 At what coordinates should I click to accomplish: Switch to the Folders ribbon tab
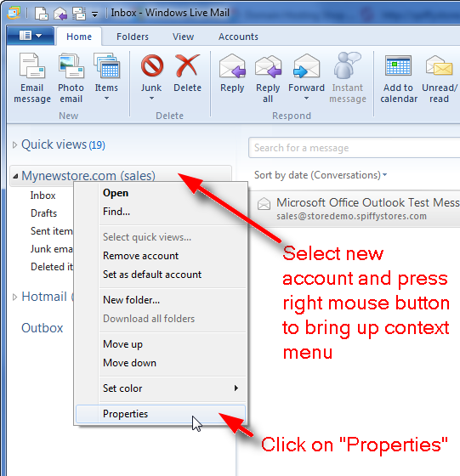(x=133, y=37)
